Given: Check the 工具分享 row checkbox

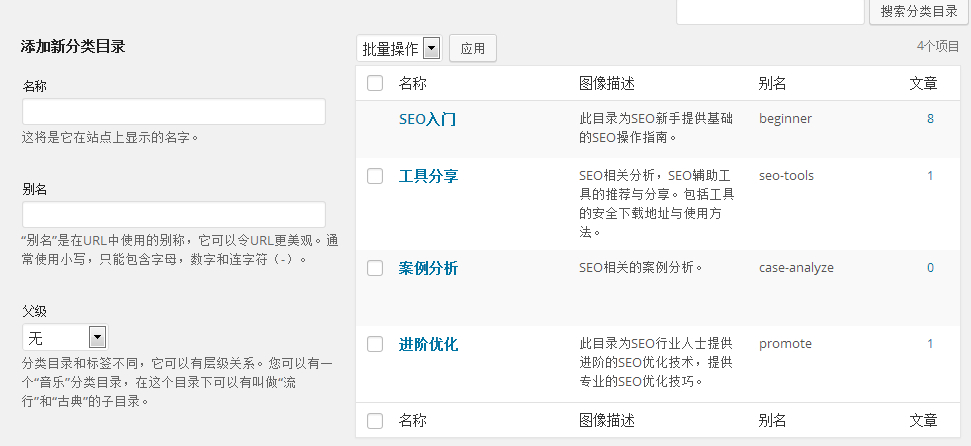Looking at the screenshot, I should click(375, 176).
